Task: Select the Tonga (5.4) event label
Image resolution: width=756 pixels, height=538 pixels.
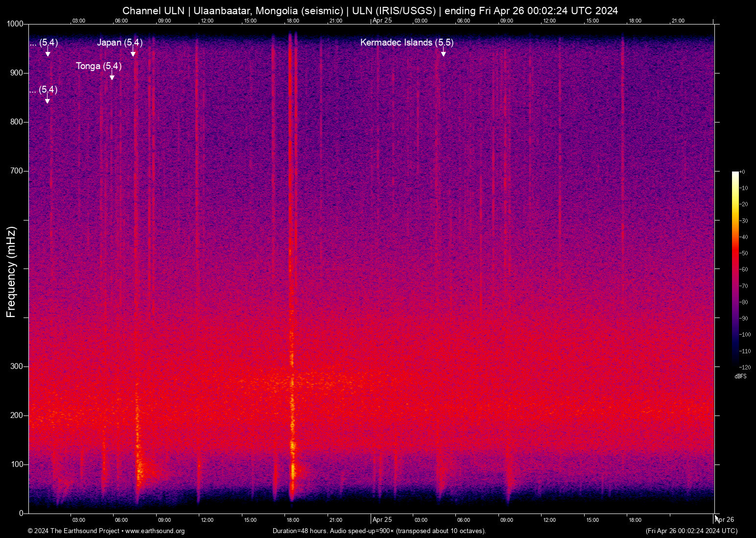Action: pyautogui.click(x=98, y=66)
